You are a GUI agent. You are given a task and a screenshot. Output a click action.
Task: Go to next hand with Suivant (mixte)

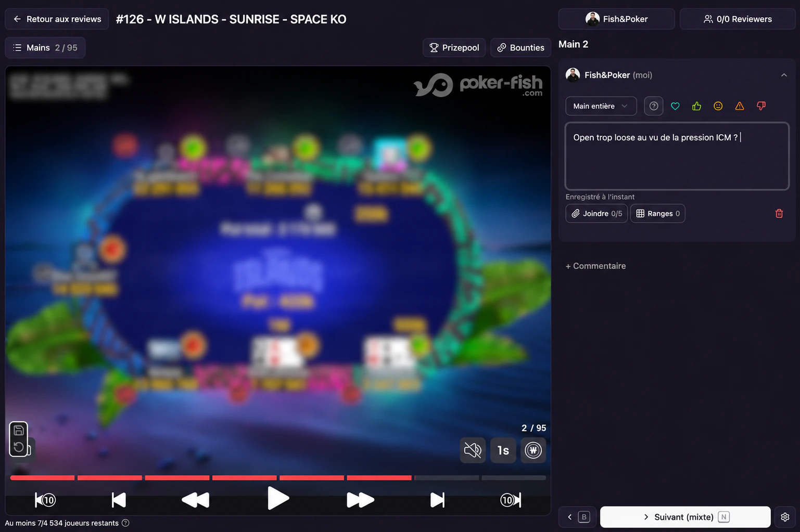(x=685, y=517)
